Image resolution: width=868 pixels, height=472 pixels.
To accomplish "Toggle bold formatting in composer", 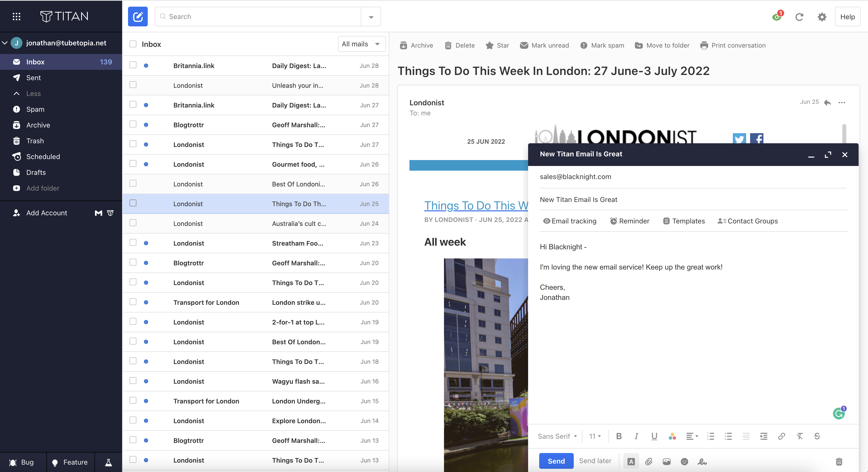I will [619, 436].
